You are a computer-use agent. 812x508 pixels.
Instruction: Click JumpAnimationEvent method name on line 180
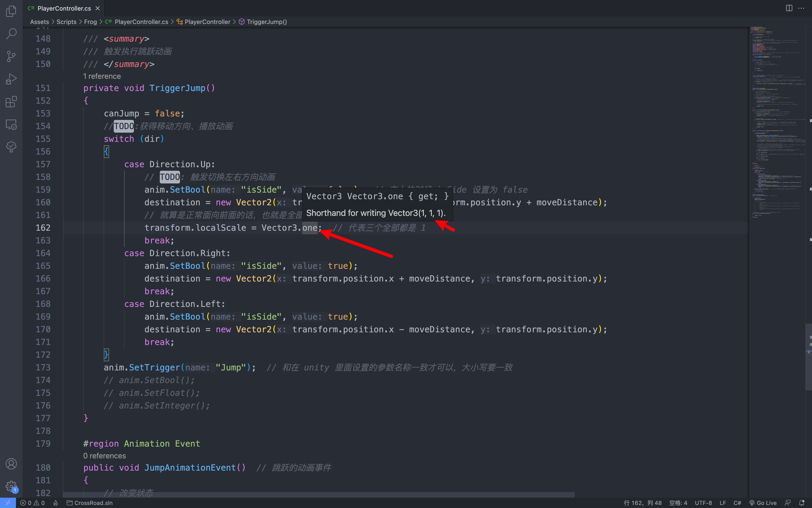(x=190, y=468)
